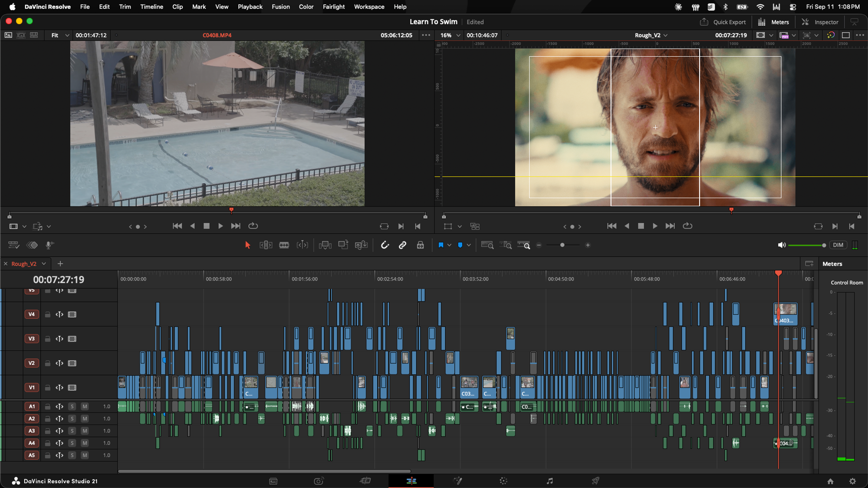
Task: Click the Custom Zoom icon
Action: (524, 245)
